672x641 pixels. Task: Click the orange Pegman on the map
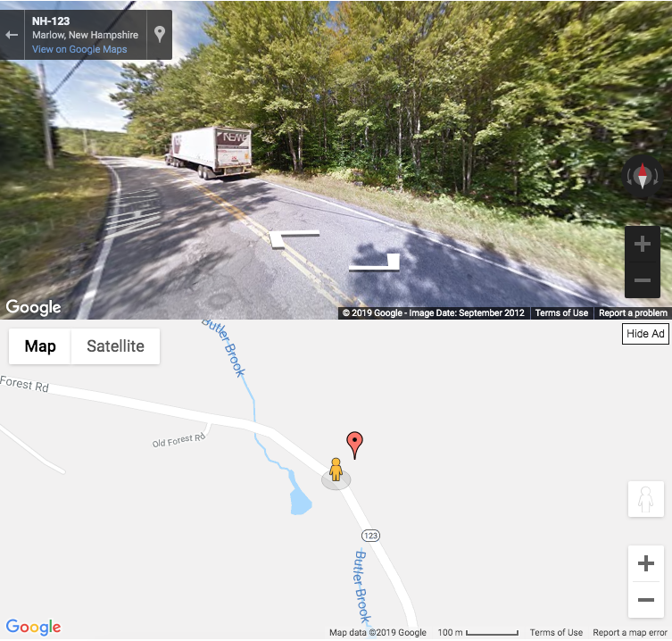[x=336, y=470]
